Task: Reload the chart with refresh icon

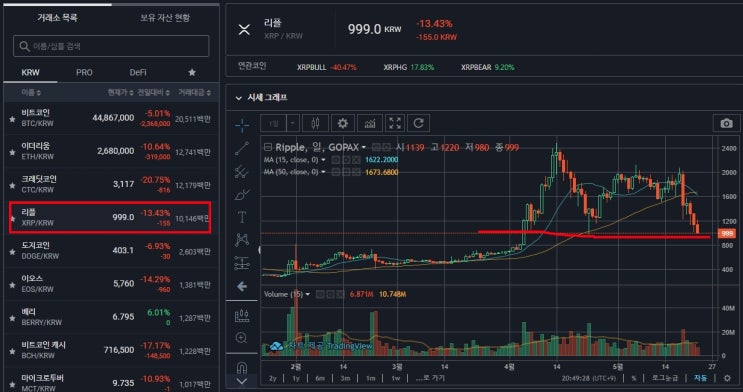Action: pos(418,124)
